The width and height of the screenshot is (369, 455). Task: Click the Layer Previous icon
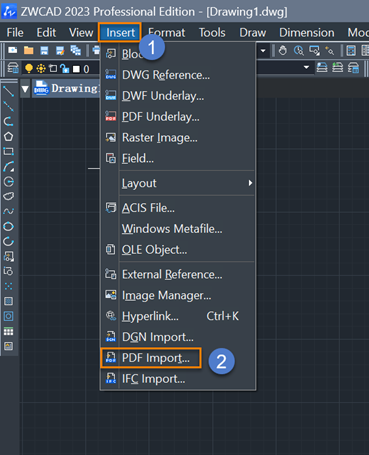[337, 67]
